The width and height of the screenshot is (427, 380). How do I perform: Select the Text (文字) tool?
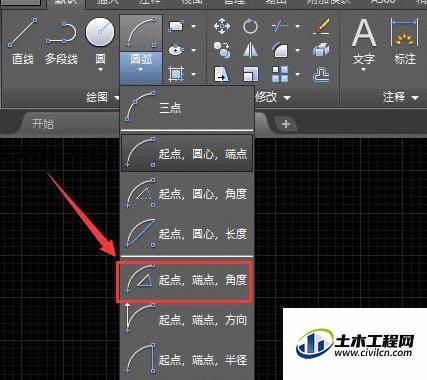pos(364,41)
